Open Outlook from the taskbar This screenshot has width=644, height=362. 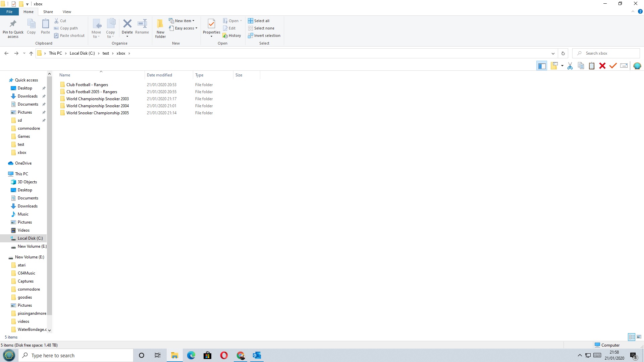click(257, 355)
